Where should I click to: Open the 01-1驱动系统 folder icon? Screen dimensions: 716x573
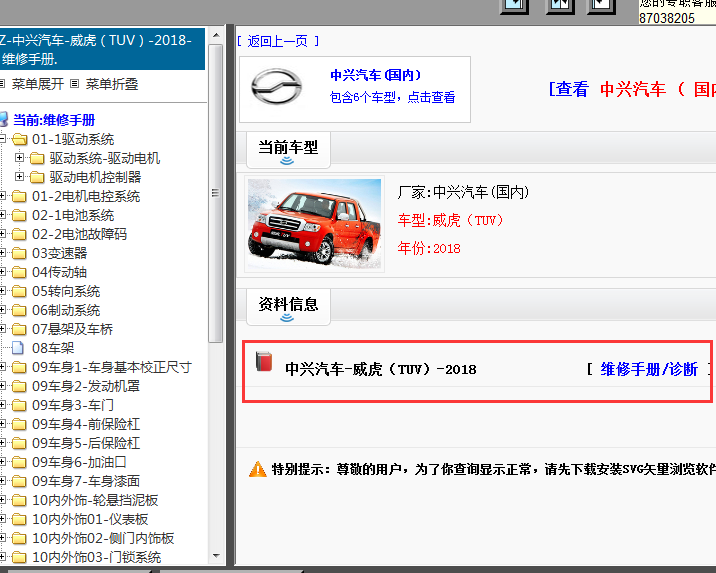pyautogui.click(x=20, y=139)
